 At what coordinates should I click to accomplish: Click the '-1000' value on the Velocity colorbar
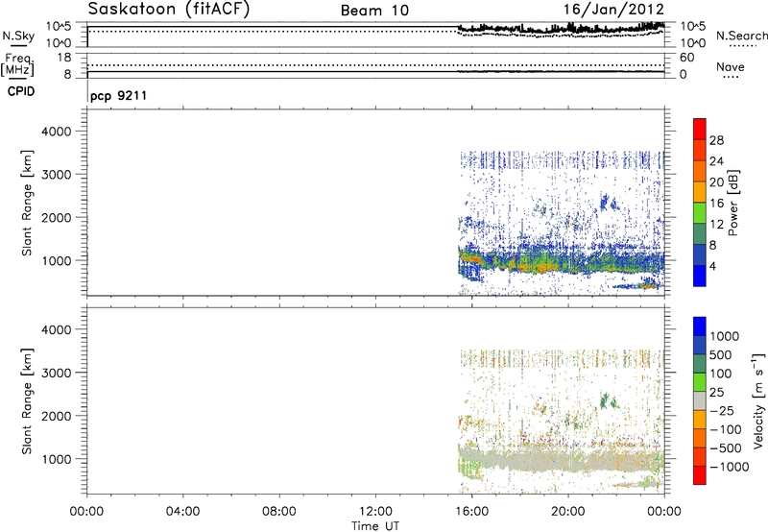[x=730, y=467]
